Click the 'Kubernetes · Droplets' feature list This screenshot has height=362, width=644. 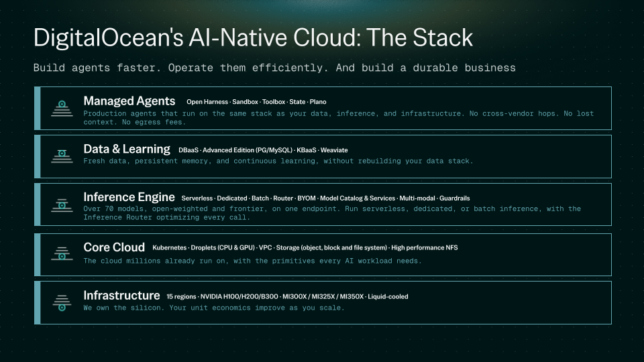tap(305, 248)
